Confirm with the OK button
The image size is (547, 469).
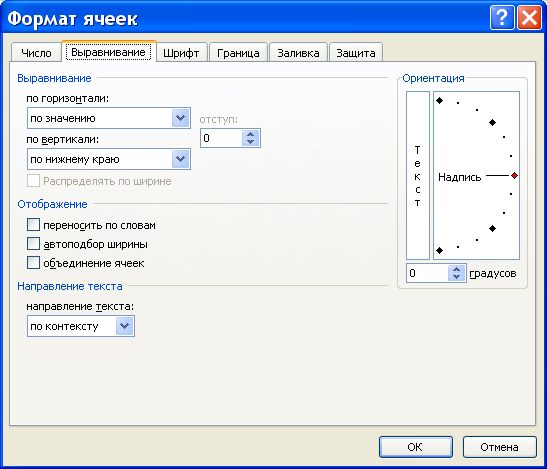click(416, 447)
